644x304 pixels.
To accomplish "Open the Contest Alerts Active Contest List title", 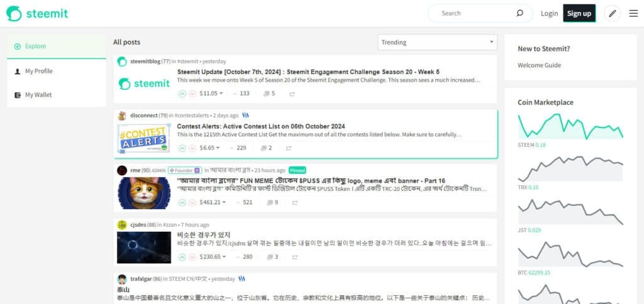I will tap(261, 126).
